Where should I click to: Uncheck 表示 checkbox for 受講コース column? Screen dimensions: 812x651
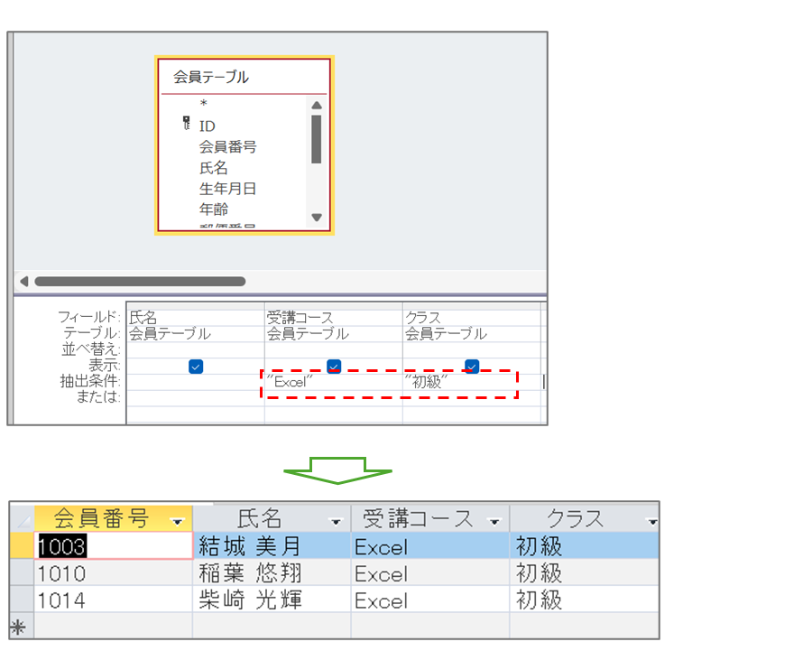(334, 366)
